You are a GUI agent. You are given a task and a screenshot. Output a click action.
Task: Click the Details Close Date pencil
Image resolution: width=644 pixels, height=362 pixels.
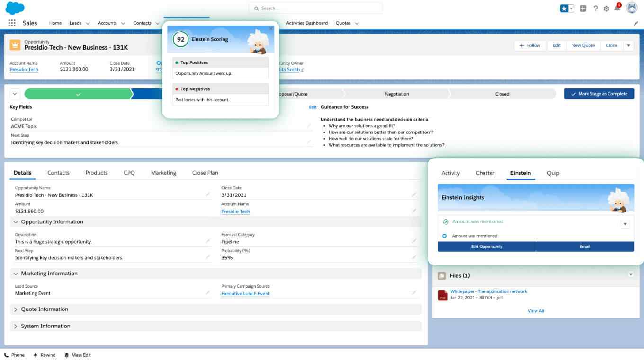point(414,194)
